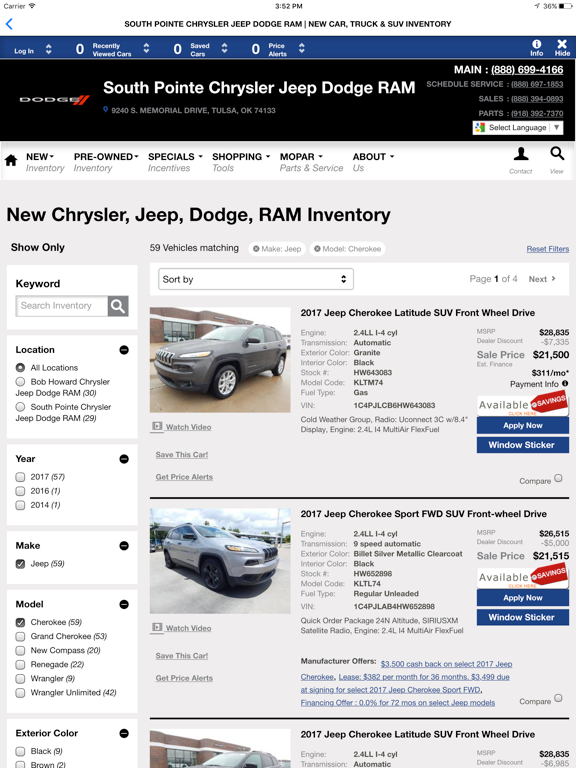Check the New Compass model filter

click(20, 650)
